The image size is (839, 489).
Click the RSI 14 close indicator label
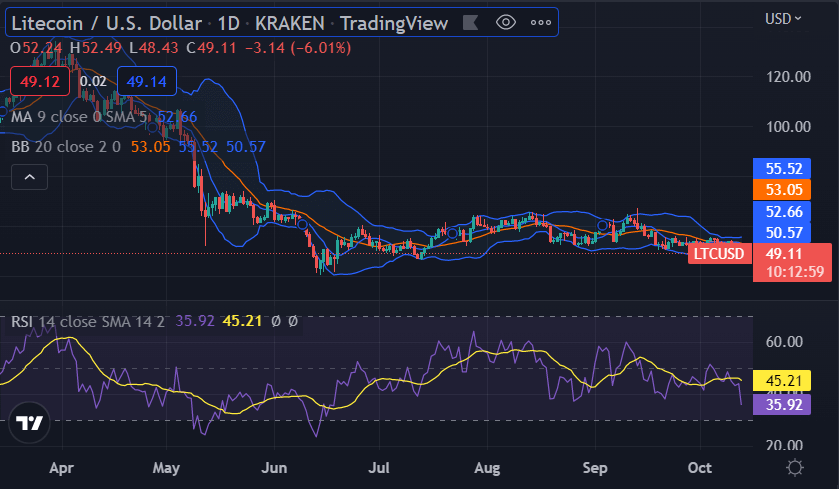point(88,322)
